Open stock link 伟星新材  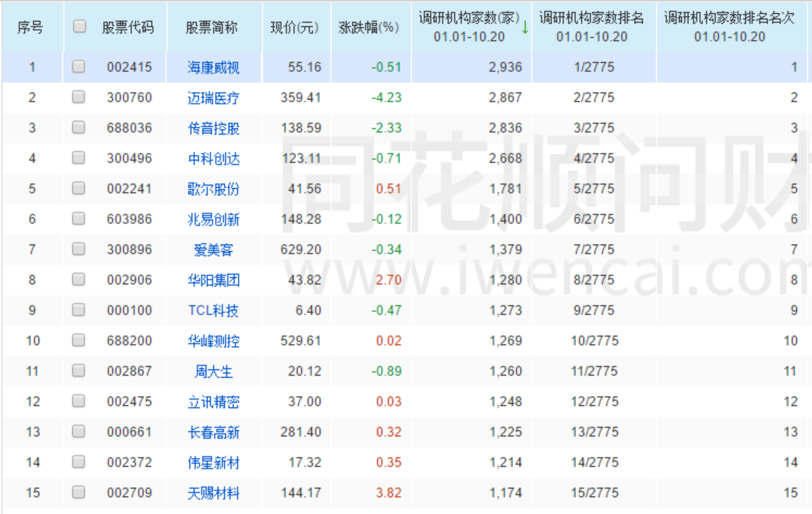pos(213,463)
